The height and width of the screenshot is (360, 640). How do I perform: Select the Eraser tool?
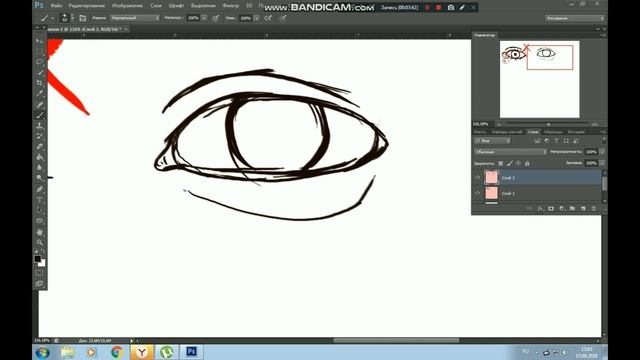(40, 147)
